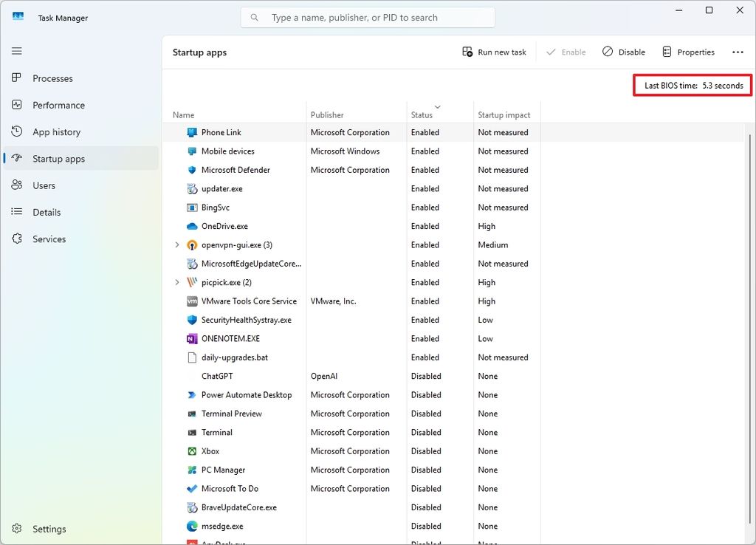Sort by the Name column header
This screenshot has width=756, height=545.
click(x=183, y=114)
